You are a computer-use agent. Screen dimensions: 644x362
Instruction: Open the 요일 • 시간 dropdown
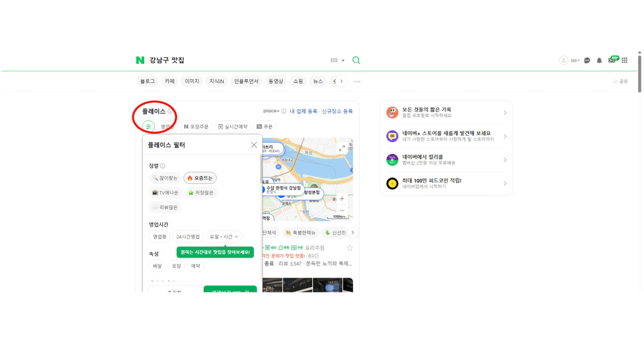[x=224, y=237]
